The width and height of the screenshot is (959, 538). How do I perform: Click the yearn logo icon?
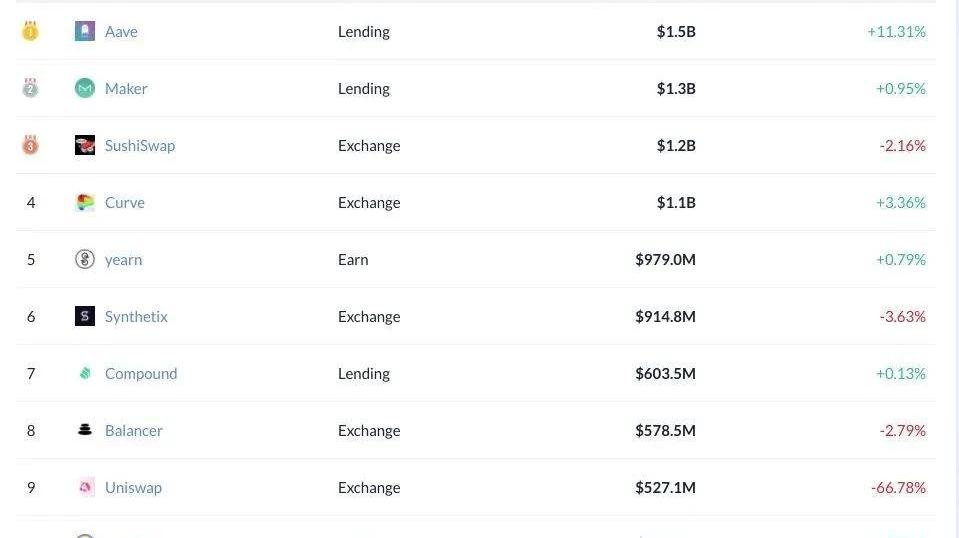tap(85, 259)
